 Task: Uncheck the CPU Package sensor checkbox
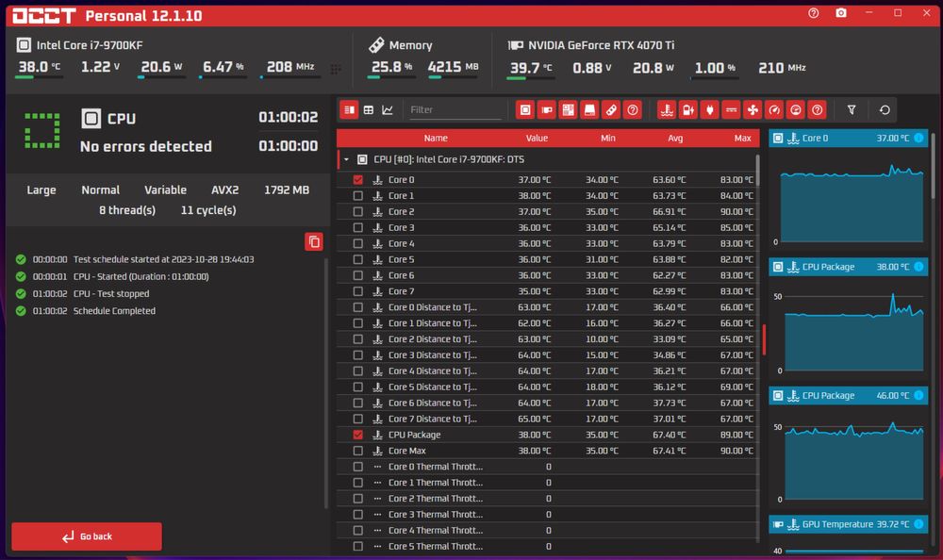tap(357, 435)
